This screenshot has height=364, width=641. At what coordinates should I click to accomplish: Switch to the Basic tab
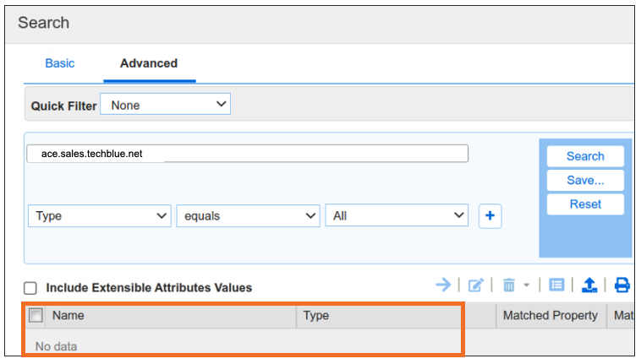coord(59,63)
